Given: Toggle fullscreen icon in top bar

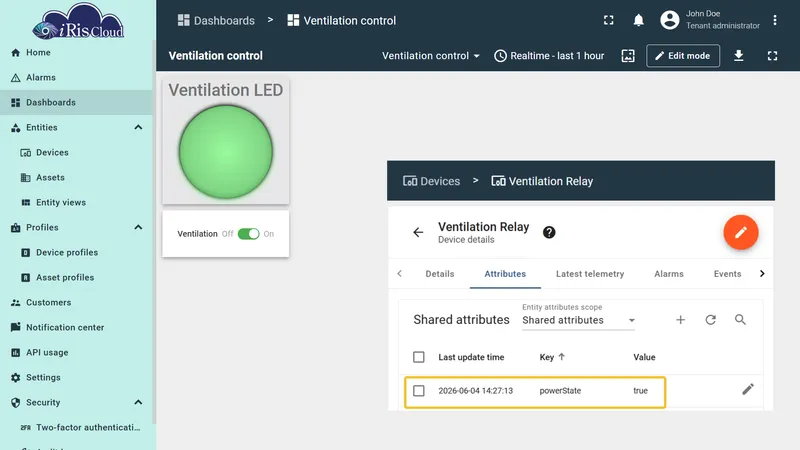Looking at the screenshot, I should coord(609,20).
